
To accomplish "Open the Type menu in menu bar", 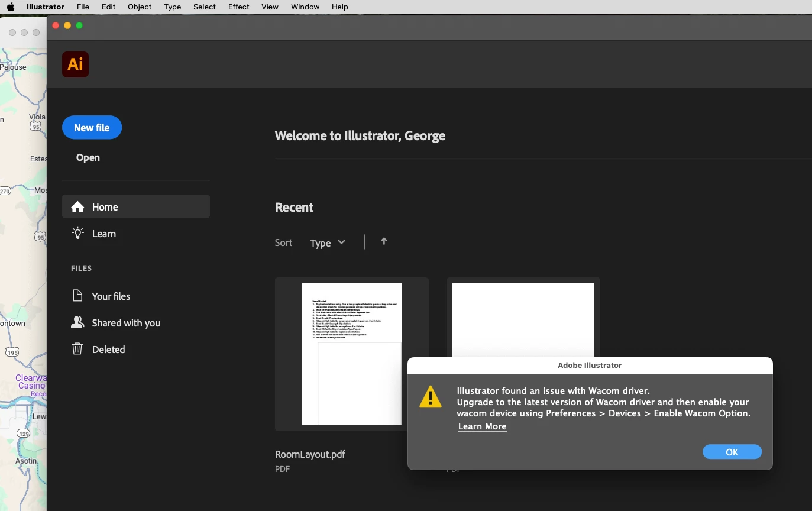I will coord(173,7).
